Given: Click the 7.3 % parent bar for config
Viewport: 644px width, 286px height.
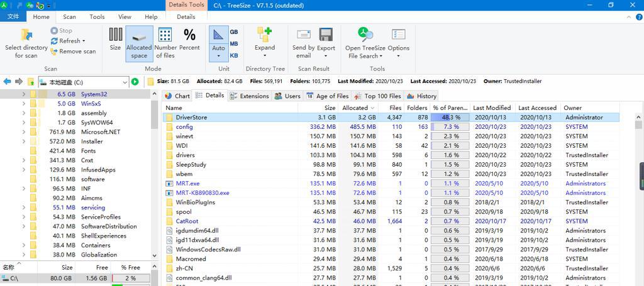Looking at the screenshot, I should (450, 127).
